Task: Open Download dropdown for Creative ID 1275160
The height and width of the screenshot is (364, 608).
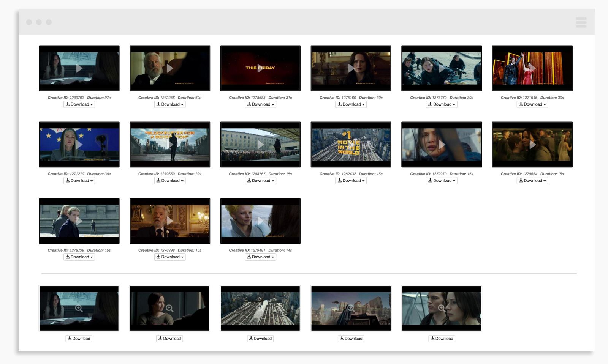Action: click(x=351, y=104)
